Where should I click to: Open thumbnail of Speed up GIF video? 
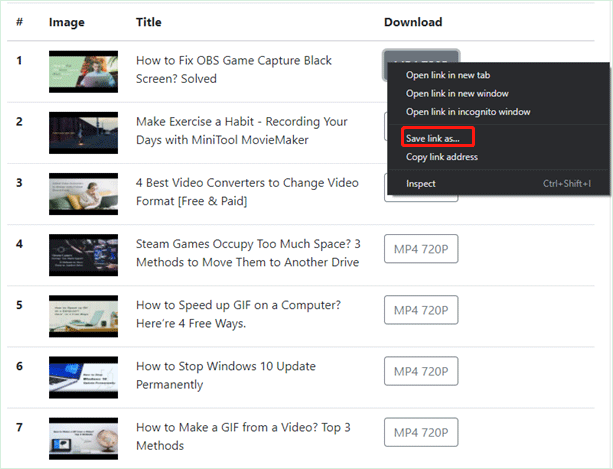point(83,316)
